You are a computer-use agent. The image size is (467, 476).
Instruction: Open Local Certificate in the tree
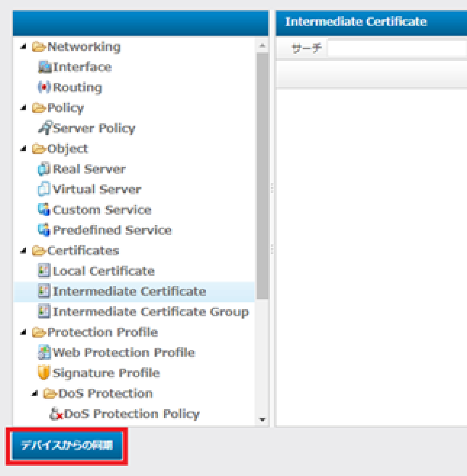(103, 271)
